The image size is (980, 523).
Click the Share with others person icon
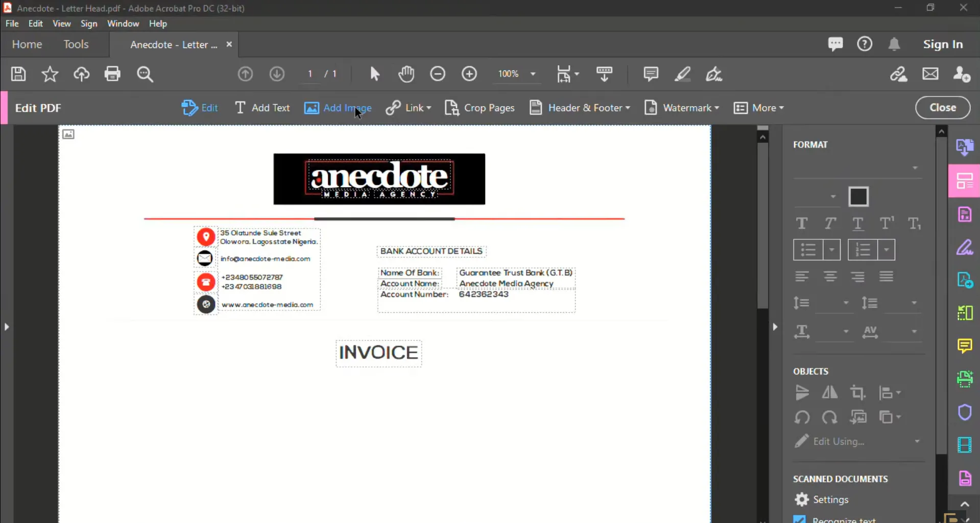[x=962, y=74]
